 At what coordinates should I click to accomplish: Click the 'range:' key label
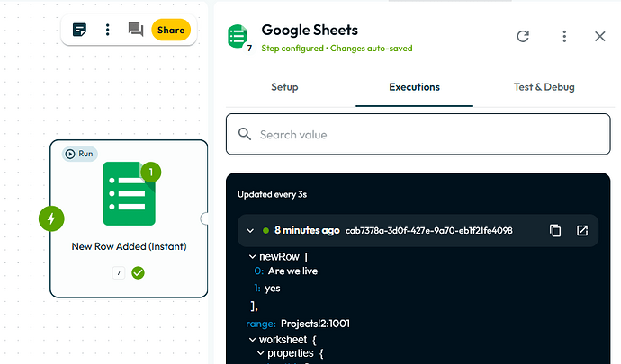coord(261,324)
